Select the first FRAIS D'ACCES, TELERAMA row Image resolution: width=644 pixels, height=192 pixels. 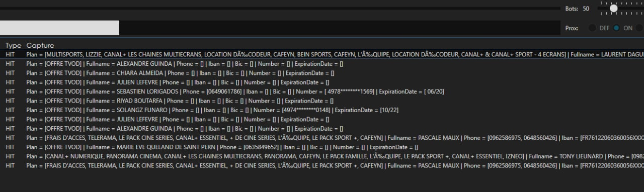pyautogui.click(x=322, y=138)
